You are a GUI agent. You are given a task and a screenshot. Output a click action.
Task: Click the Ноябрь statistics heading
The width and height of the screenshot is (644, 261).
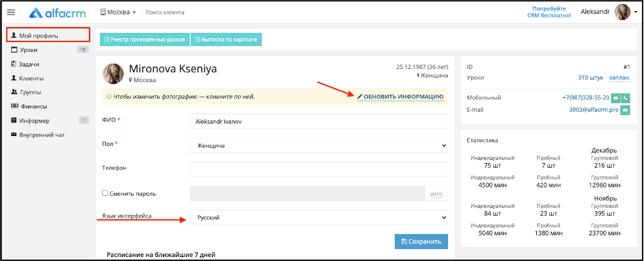click(605, 198)
